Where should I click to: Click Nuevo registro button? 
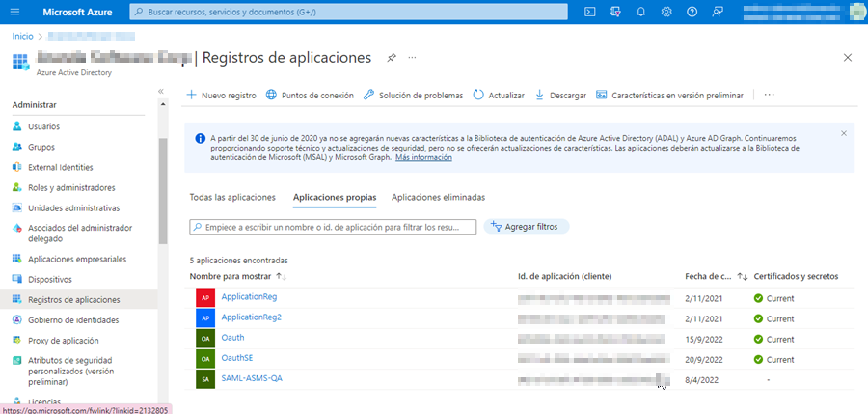(221, 95)
